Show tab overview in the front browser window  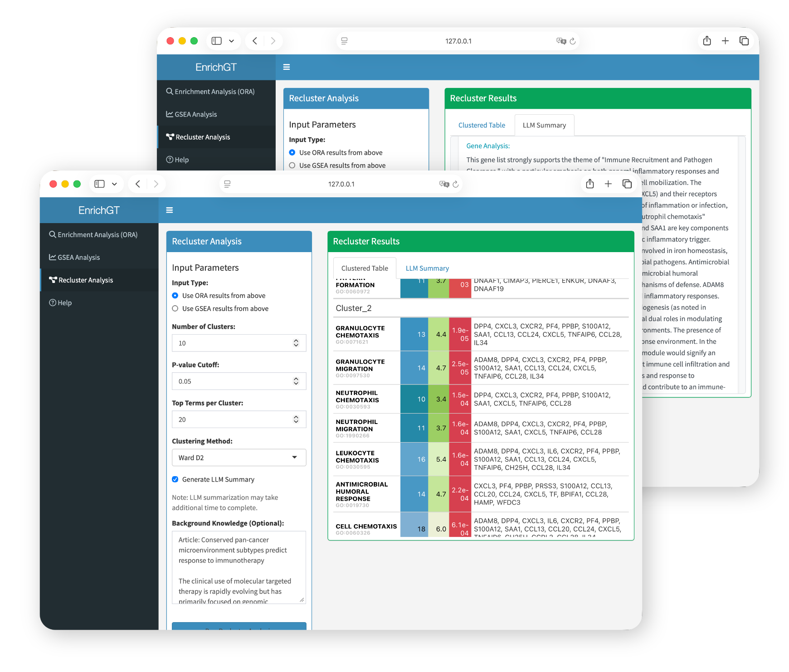point(627,184)
